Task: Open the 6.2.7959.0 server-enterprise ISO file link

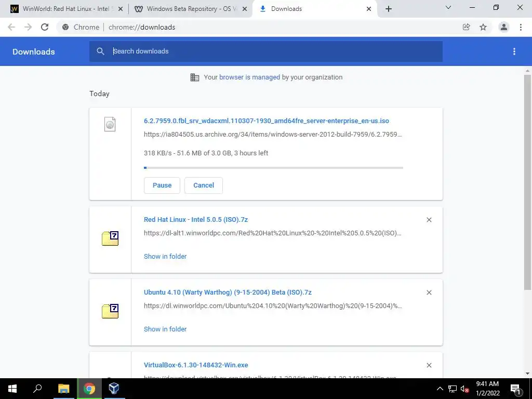Action: tap(267, 121)
